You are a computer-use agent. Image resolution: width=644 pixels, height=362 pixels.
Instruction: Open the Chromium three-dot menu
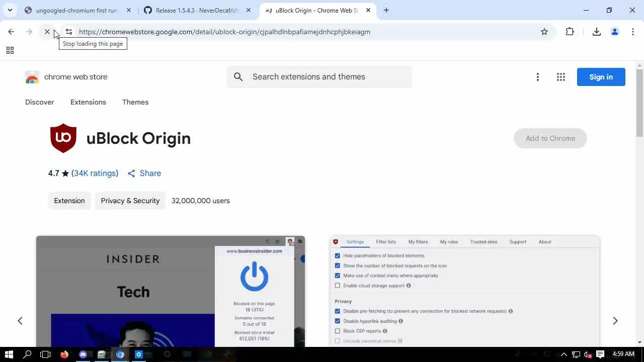[632, 32]
